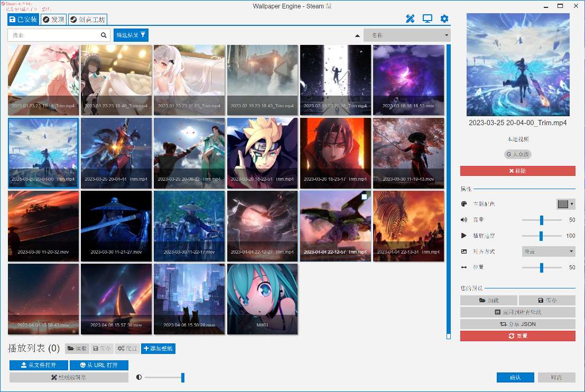Open the 筛选结果 filter results button
The image size is (585, 392).
point(131,35)
